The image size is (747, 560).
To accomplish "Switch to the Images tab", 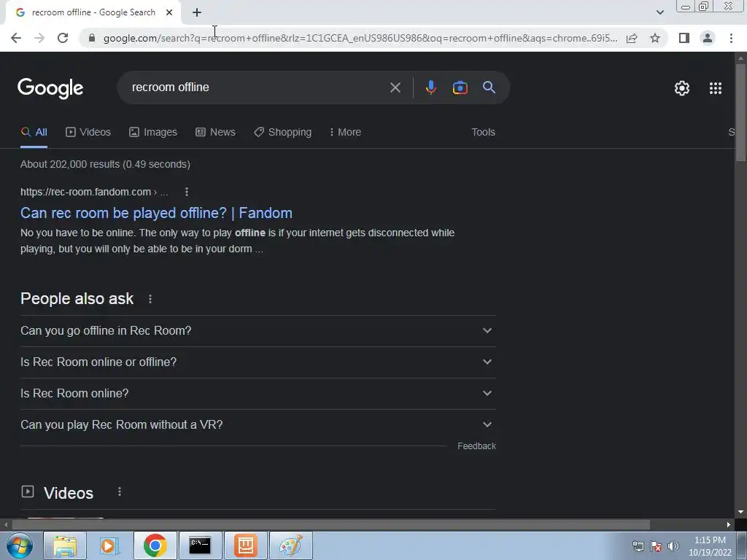I will coord(153,132).
